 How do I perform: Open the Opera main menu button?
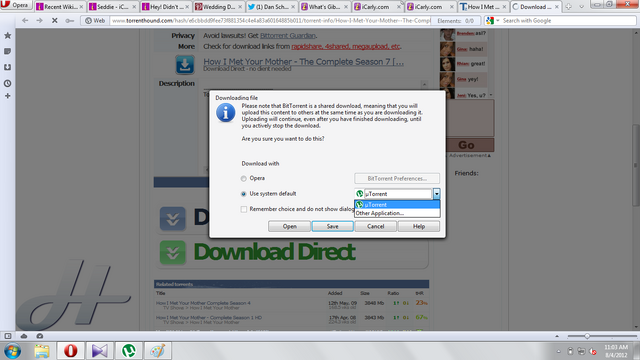tap(16, 5)
